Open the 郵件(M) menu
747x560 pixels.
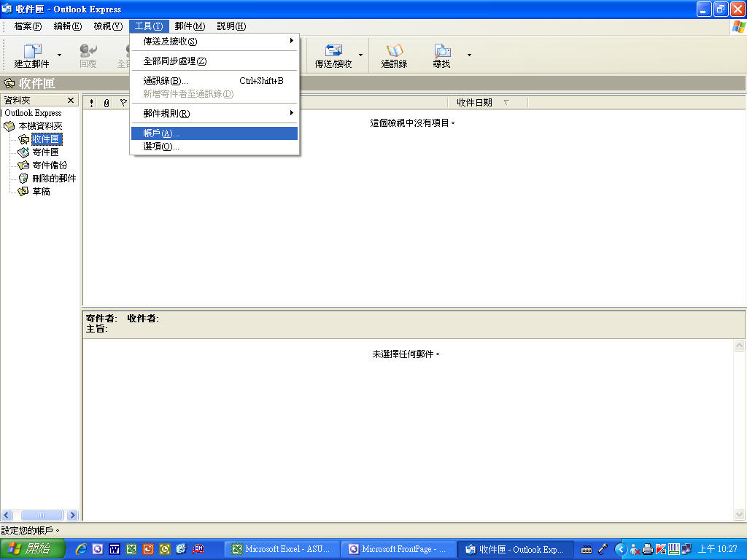[x=190, y=26]
